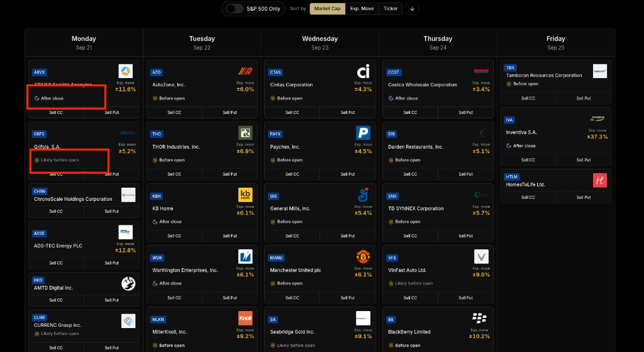Click the HomesToLife logo icon
The height and width of the screenshot is (352, 644).
pyautogui.click(x=599, y=181)
